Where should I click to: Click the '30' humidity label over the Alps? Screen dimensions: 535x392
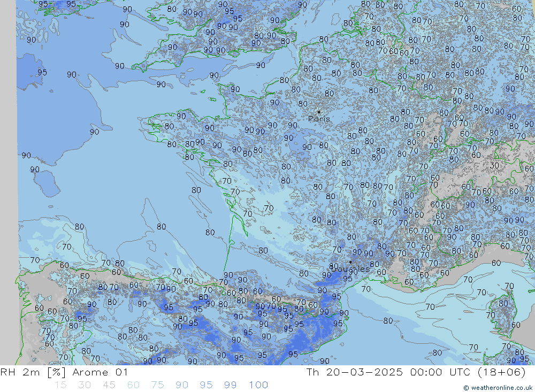point(494,166)
